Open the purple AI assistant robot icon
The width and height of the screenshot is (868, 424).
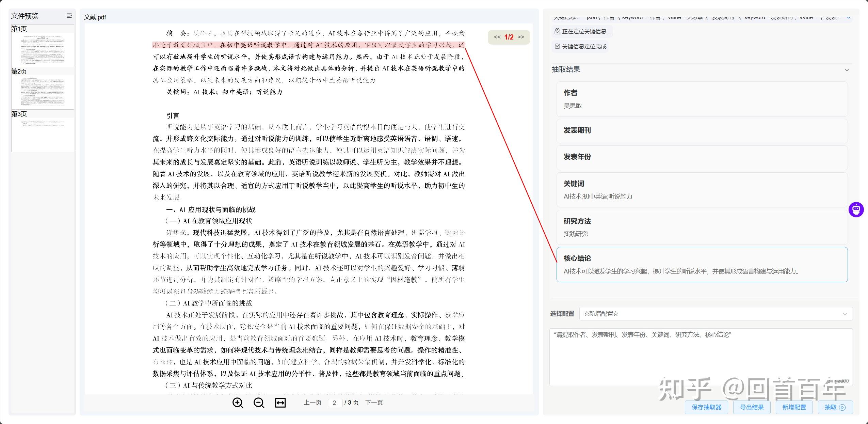point(856,209)
